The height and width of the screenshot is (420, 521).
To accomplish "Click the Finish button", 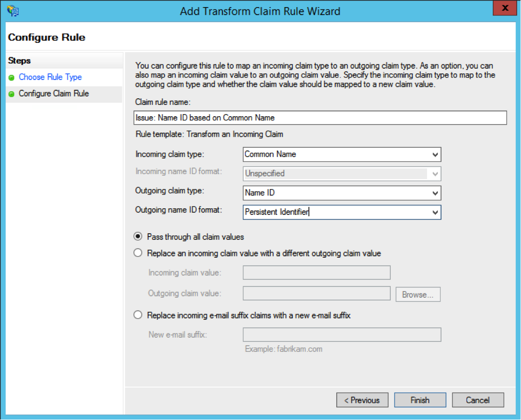I will [x=420, y=400].
